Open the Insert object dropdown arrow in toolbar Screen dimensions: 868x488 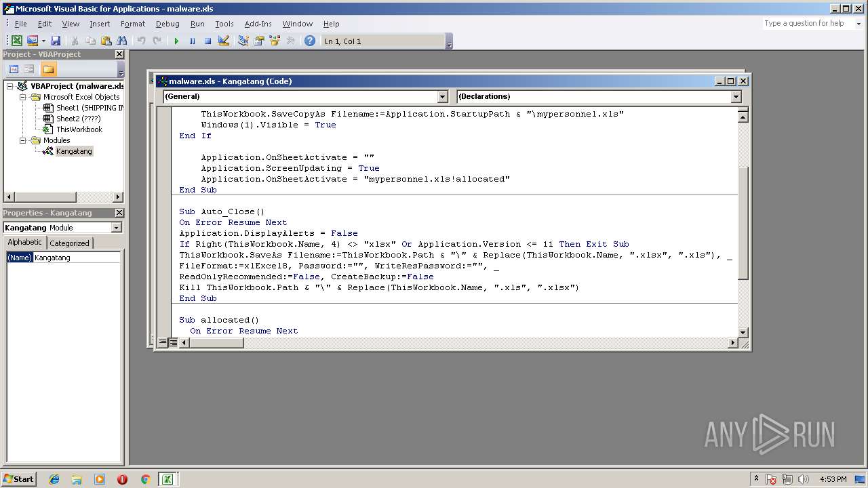coord(43,41)
